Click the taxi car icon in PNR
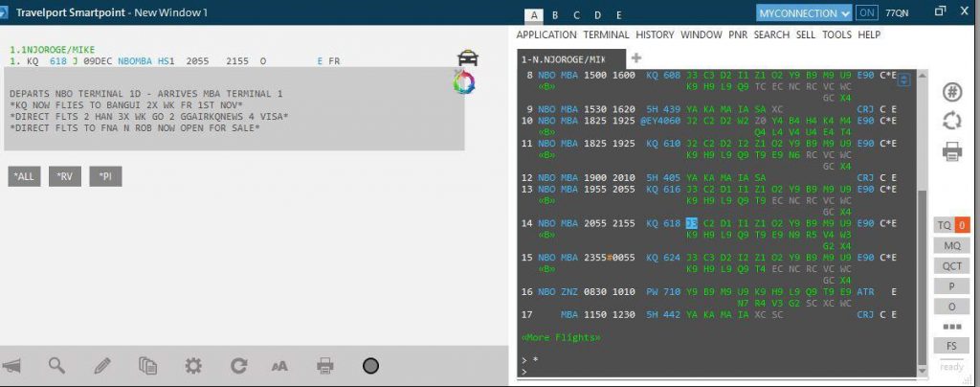Screen dimensions: 980x387 (467, 58)
